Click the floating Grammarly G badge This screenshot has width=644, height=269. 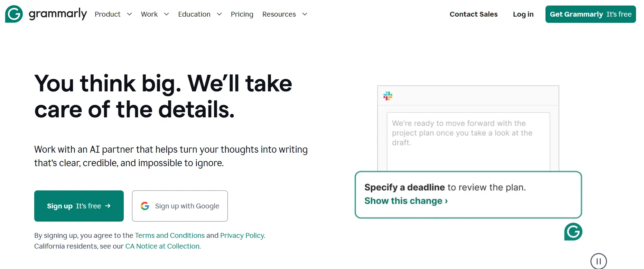[573, 232]
